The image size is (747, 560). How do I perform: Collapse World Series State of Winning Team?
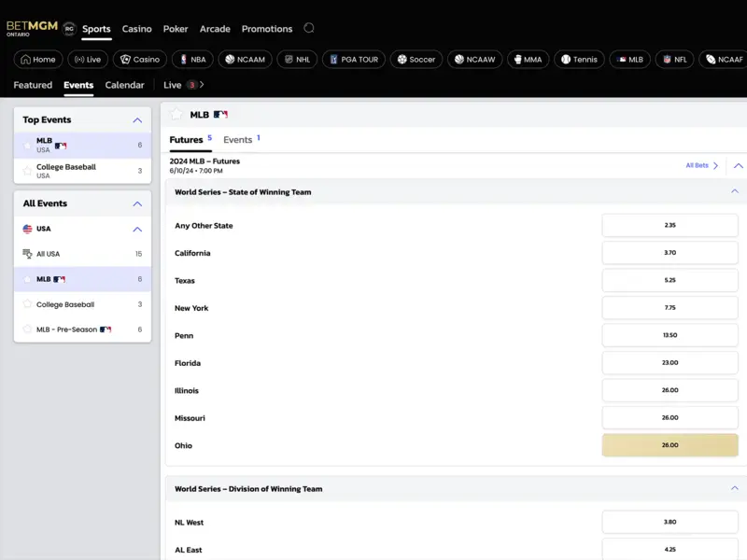pyautogui.click(x=734, y=191)
